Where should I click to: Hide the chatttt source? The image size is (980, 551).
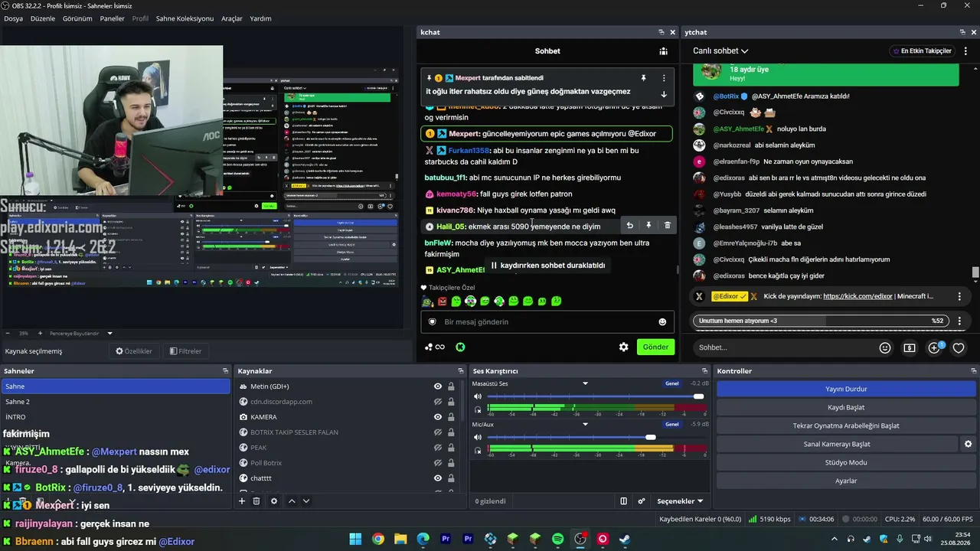(x=438, y=478)
